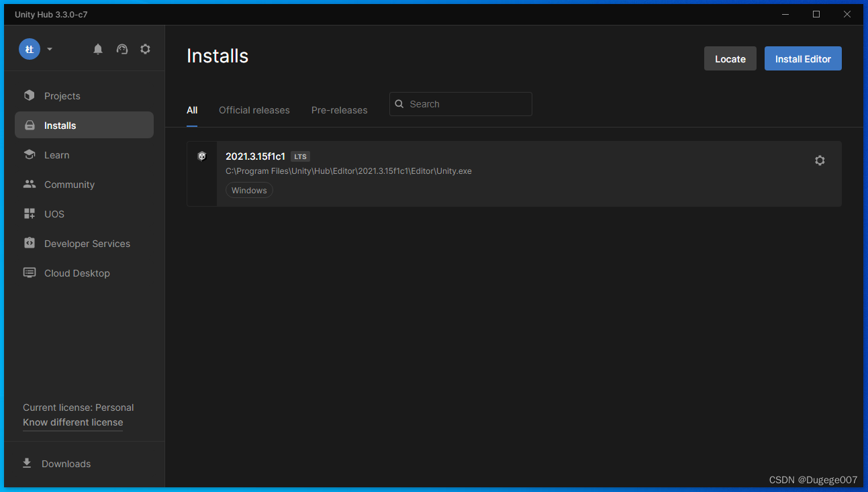Click the Locate button
The image size is (868, 492).
[730, 58]
